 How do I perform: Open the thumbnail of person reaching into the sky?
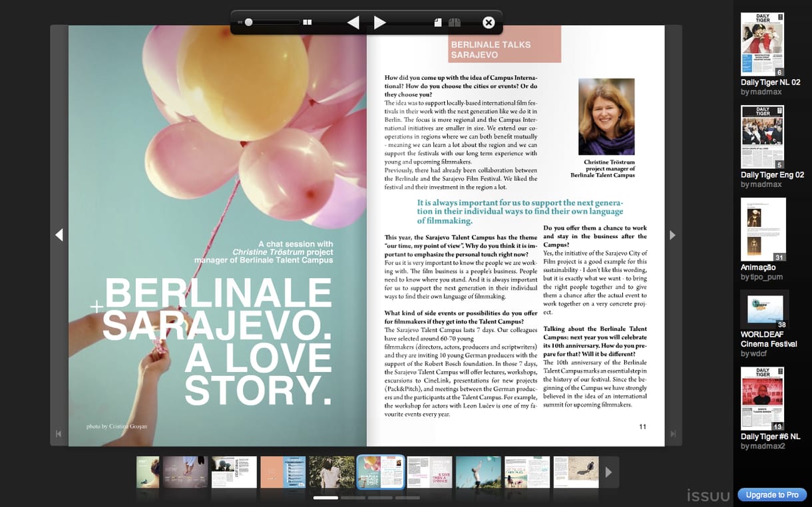479,472
